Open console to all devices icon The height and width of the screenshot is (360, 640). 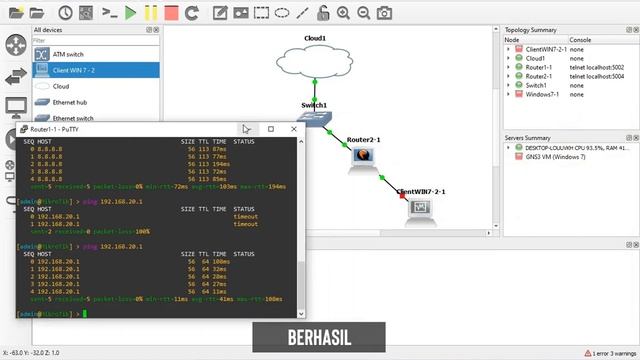[x=109, y=13]
